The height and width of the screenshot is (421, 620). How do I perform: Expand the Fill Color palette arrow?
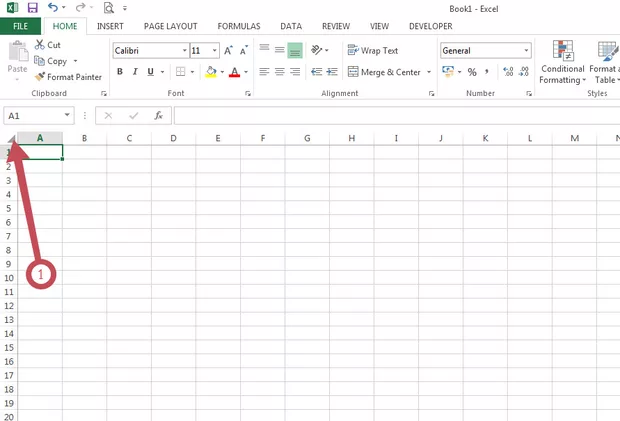point(222,72)
